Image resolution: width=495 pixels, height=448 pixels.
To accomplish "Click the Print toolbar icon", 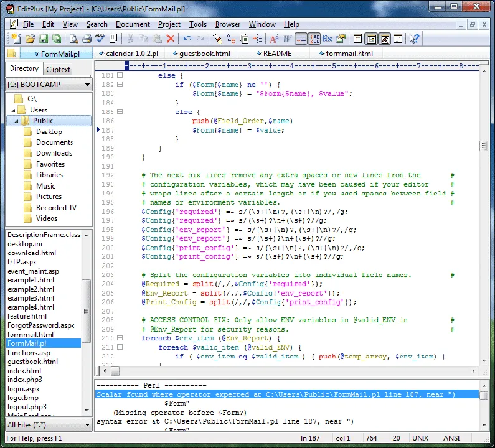I will pos(87,39).
